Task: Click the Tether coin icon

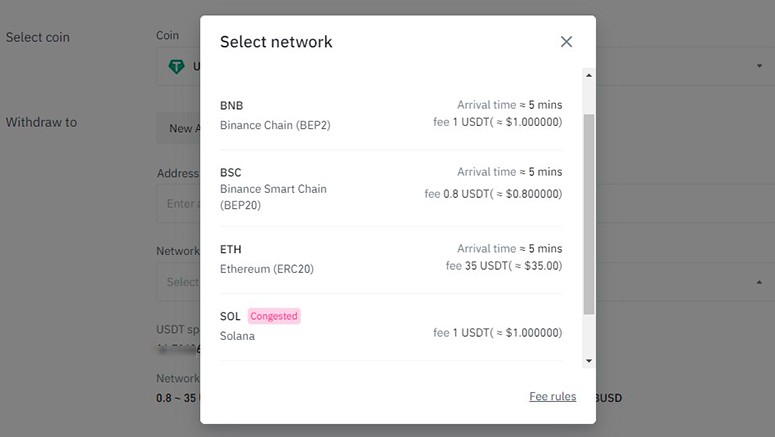Action: click(177, 67)
